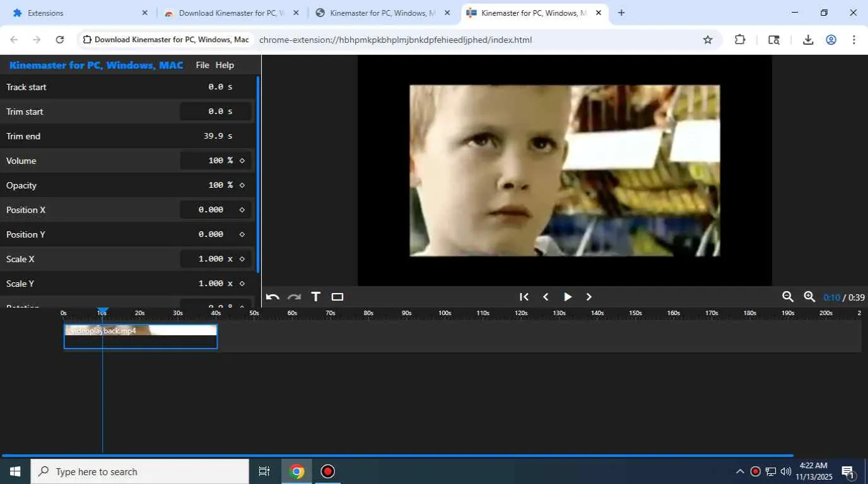Toggle the Opacity keyframe diamond
Viewport: 868px width, 484px height.
click(x=242, y=185)
